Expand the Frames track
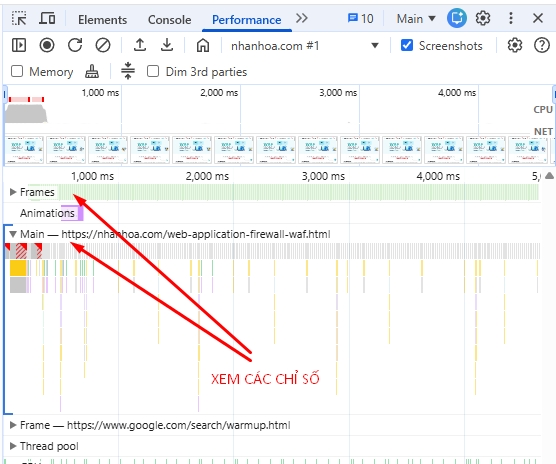556x464 pixels. pyautogui.click(x=13, y=192)
